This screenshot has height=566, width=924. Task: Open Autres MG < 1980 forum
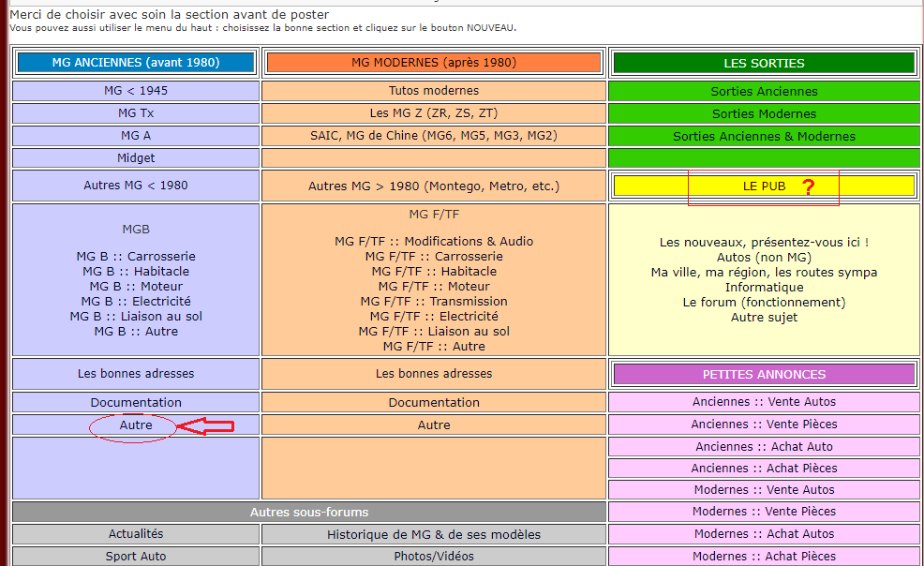click(x=136, y=185)
